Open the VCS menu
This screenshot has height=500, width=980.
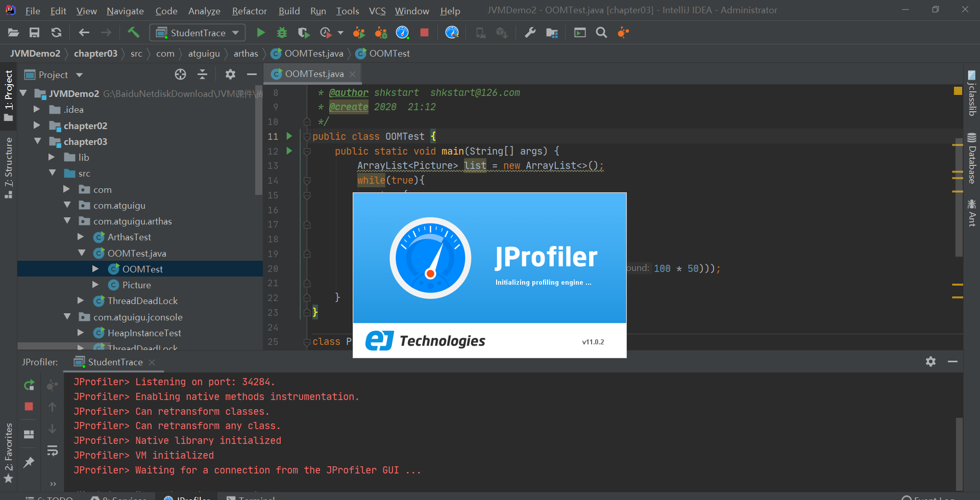[377, 11]
